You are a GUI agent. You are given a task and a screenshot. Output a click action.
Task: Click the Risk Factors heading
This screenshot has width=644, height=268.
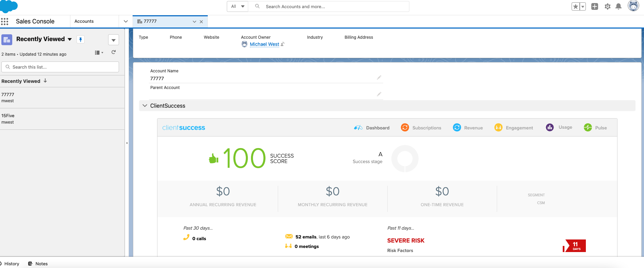pos(400,250)
